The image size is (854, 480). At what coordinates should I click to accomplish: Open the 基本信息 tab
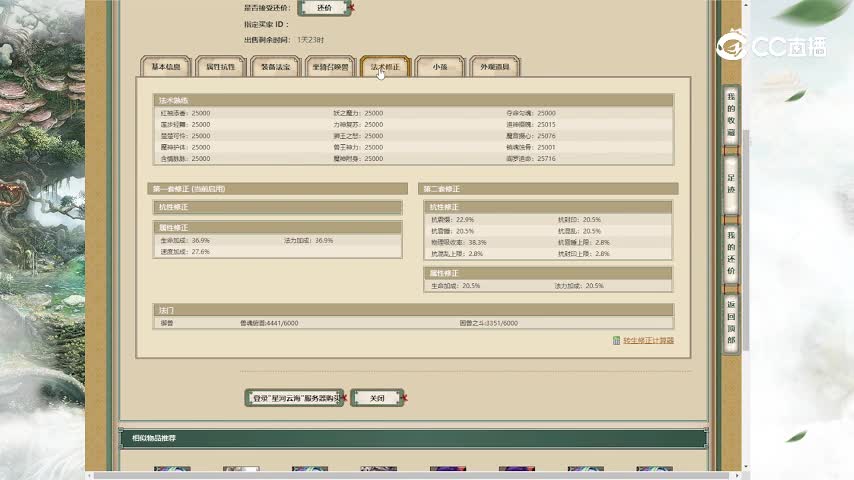[164, 67]
